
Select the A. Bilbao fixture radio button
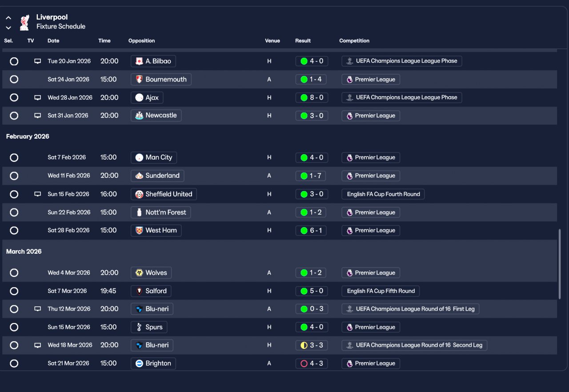(x=14, y=61)
